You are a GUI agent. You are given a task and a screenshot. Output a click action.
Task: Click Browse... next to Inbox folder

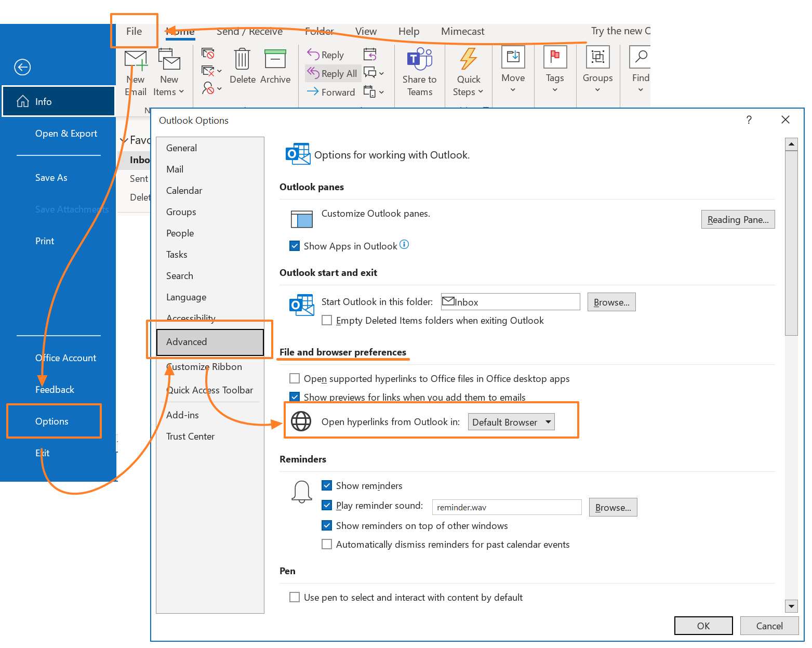611,302
